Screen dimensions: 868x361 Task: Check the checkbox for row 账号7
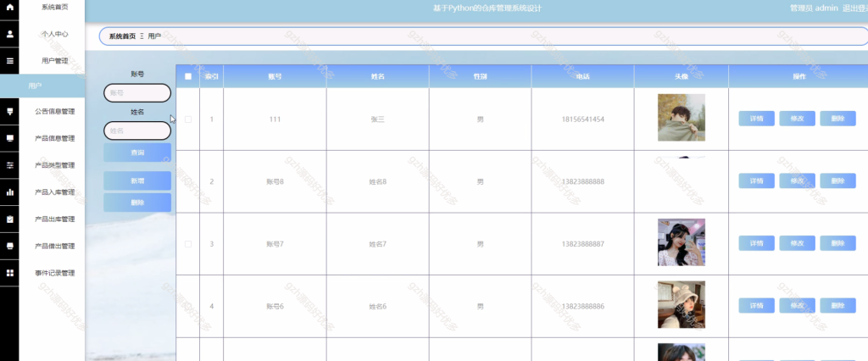pyautogui.click(x=188, y=244)
